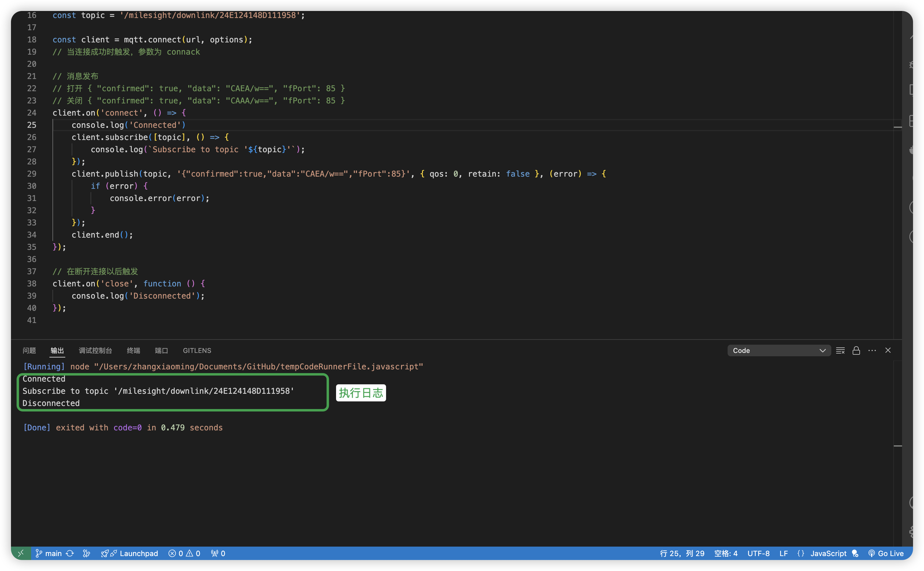Switch to the 终端 tab
The image size is (924, 571).
click(x=133, y=350)
